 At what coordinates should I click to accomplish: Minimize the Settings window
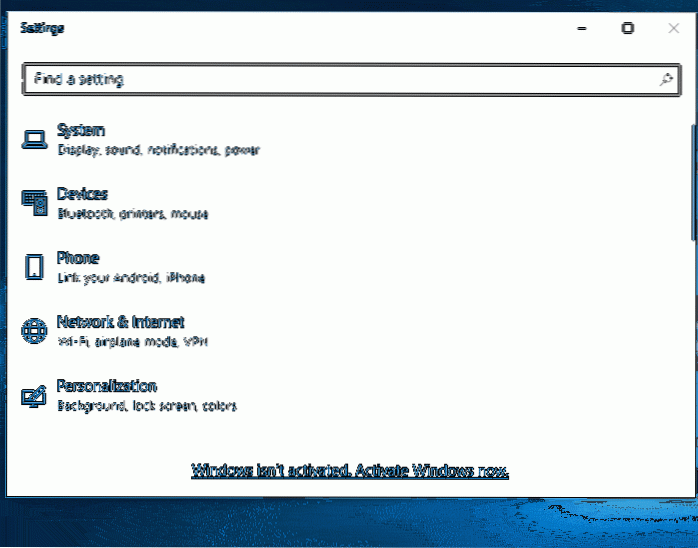tap(581, 29)
